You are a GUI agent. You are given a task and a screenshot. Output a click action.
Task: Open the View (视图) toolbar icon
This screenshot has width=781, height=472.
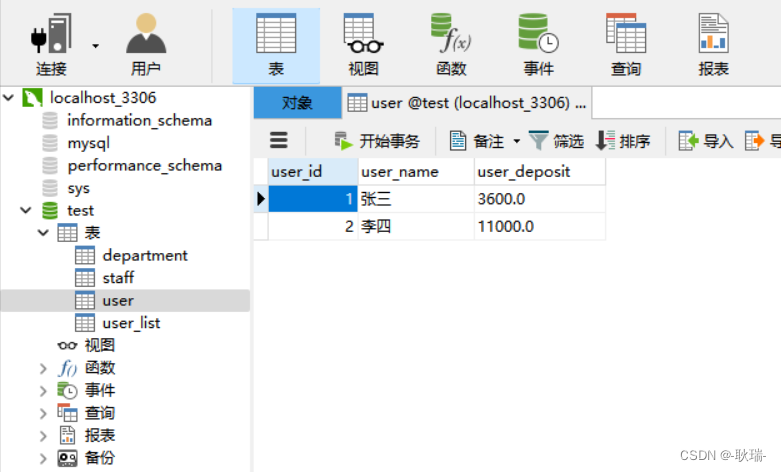[363, 34]
